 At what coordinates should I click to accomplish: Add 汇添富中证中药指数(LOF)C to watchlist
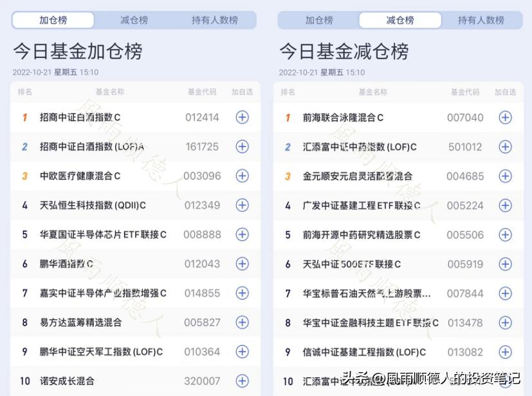(505, 147)
